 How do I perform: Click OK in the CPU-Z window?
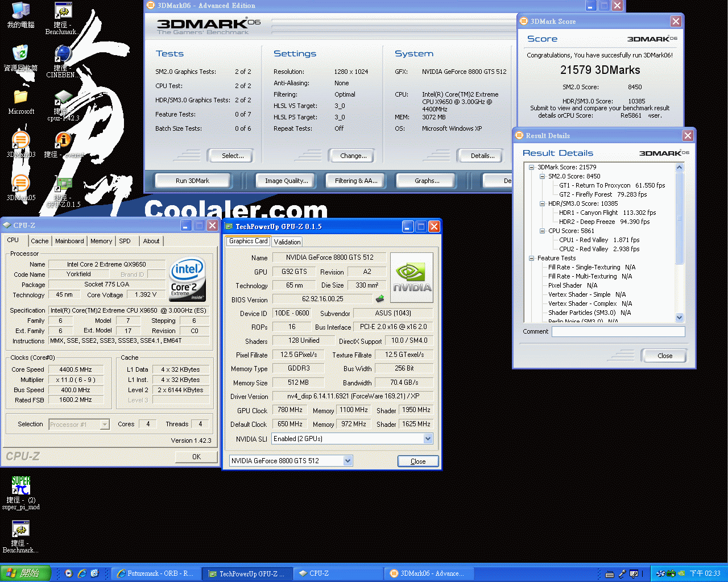click(196, 456)
